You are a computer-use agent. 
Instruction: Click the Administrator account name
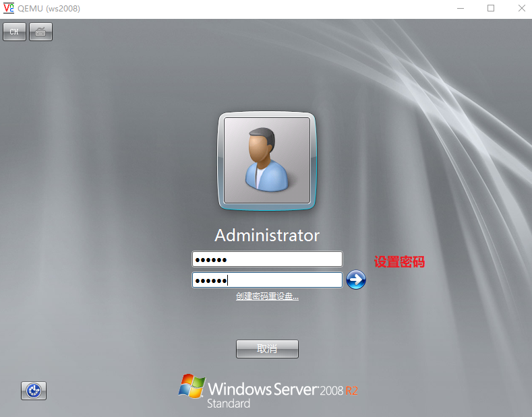tap(267, 235)
